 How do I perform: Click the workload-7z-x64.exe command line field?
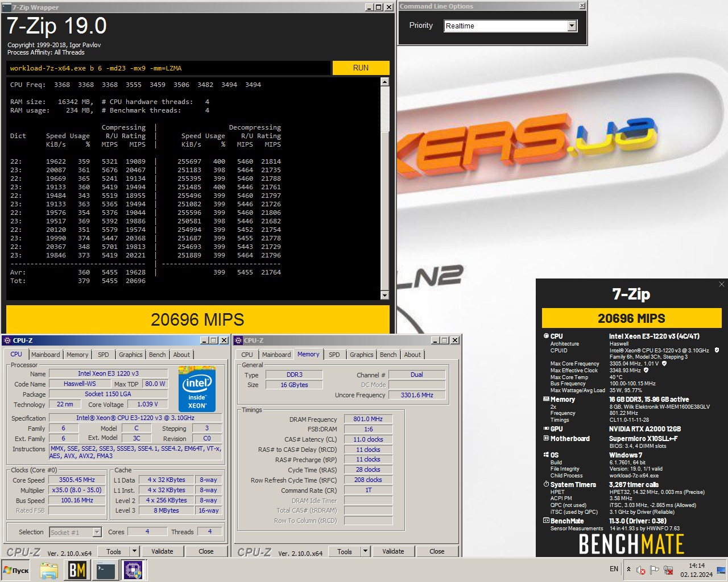168,68
